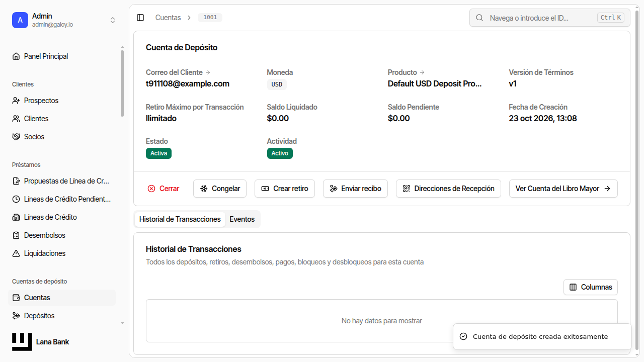This screenshot has width=644, height=362.
Task: Open the Columnas column selector
Action: click(591, 287)
